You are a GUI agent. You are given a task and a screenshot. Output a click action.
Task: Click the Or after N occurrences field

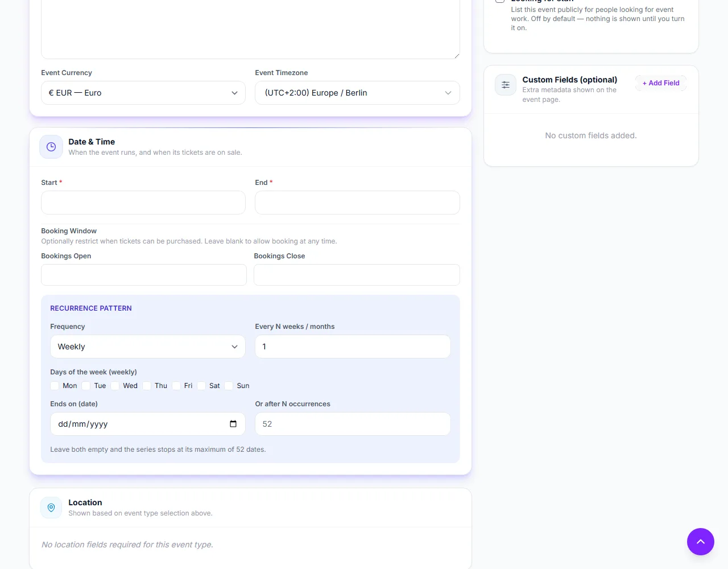coord(353,424)
